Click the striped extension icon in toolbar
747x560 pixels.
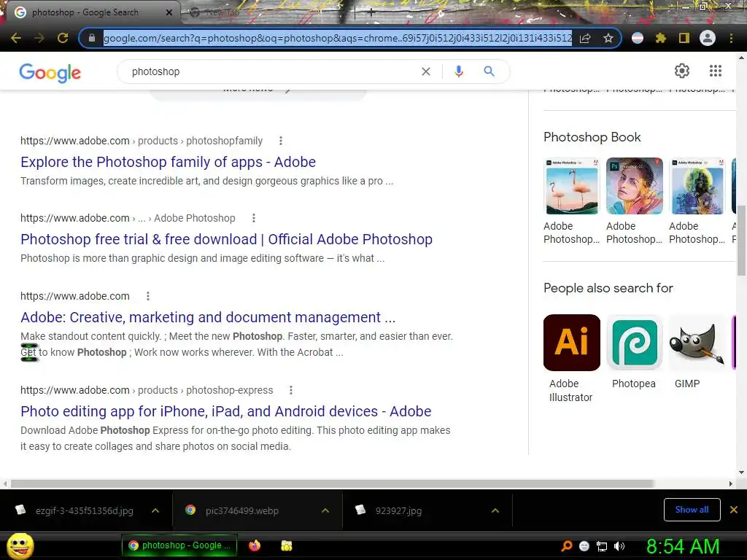pos(638,38)
